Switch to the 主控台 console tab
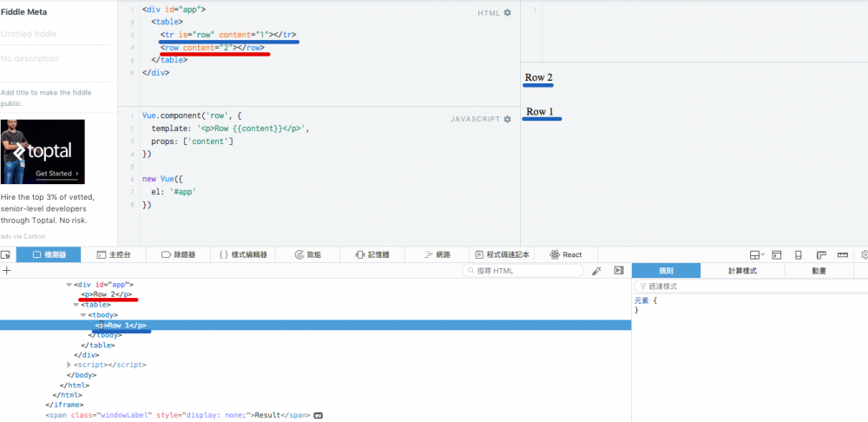The width and height of the screenshot is (868, 422). (114, 254)
